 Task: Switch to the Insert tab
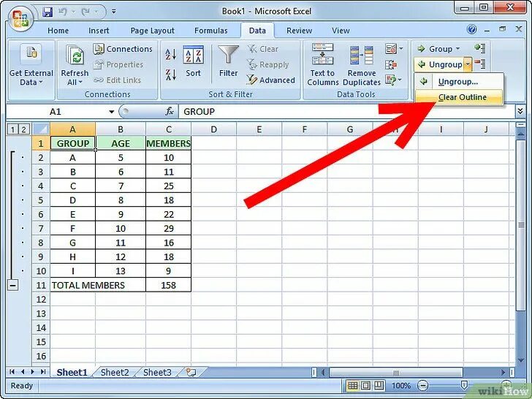99,31
